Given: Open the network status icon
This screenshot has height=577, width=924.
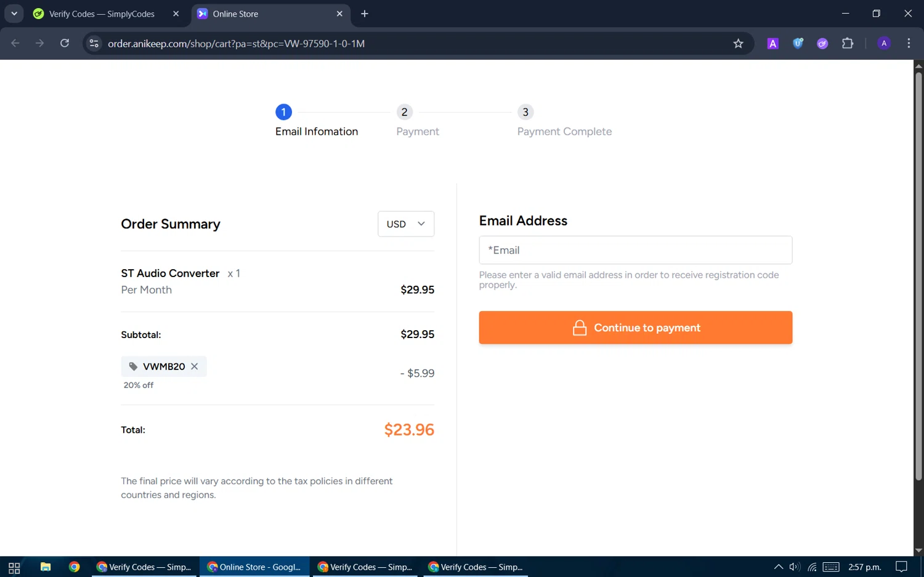Looking at the screenshot, I should click(x=812, y=567).
